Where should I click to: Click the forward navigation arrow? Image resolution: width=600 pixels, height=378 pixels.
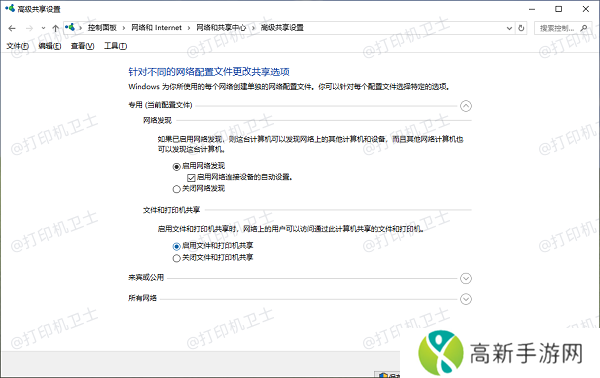click(29, 28)
